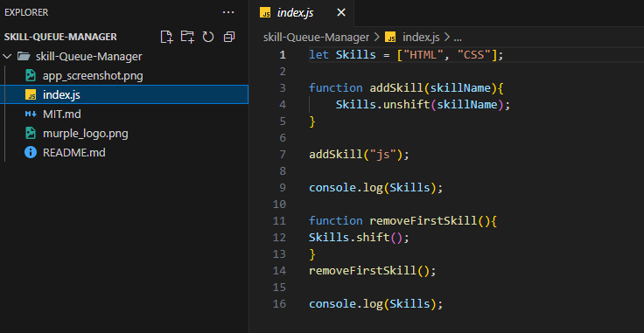This screenshot has height=333, width=644.
Task: Collapse all folders in explorer
Action: pyautogui.click(x=228, y=37)
